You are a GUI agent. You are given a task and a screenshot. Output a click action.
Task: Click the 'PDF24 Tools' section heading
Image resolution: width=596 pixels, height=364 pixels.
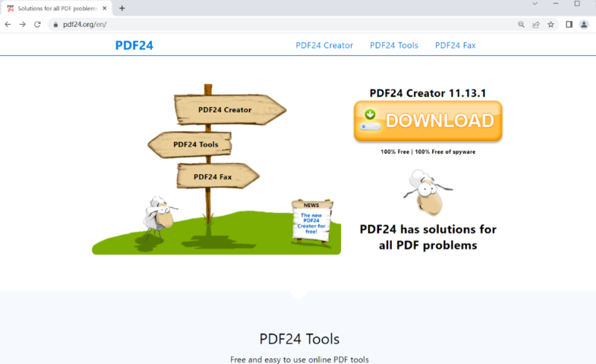[x=299, y=339]
